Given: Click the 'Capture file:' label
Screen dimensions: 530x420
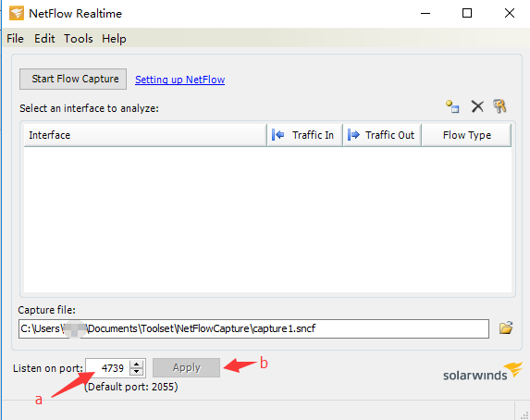Looking at the screenshot, I should point(46,310).
